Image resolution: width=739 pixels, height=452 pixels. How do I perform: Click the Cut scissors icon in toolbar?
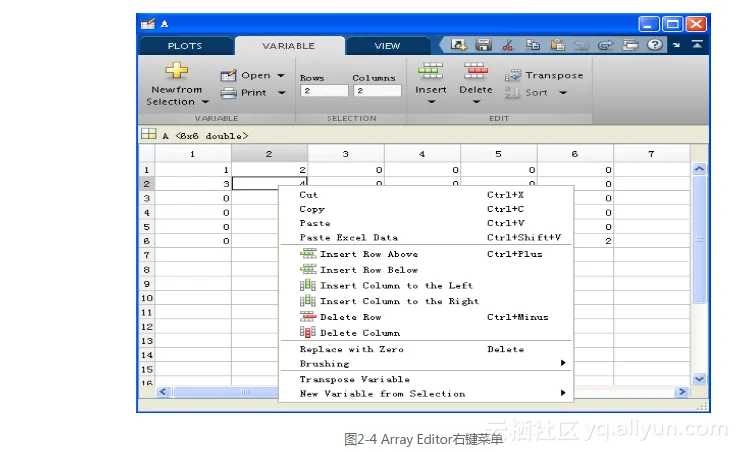508,45
